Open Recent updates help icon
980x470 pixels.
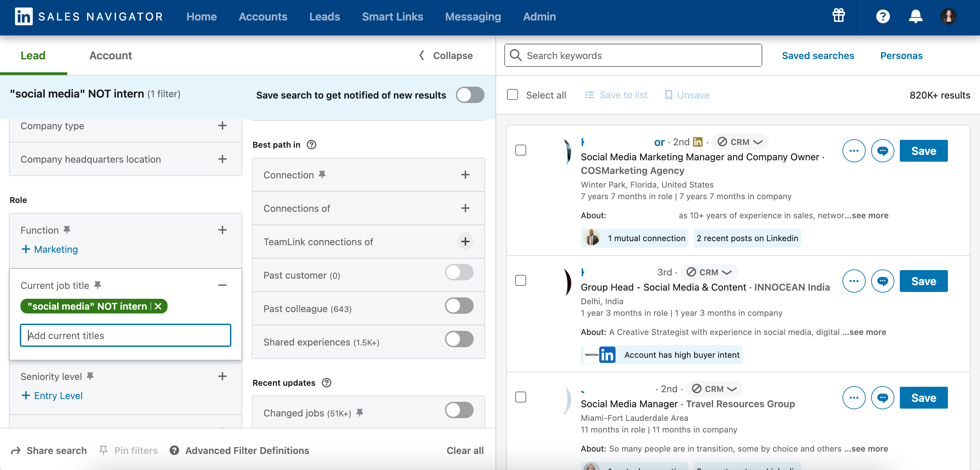click(327, 383)
